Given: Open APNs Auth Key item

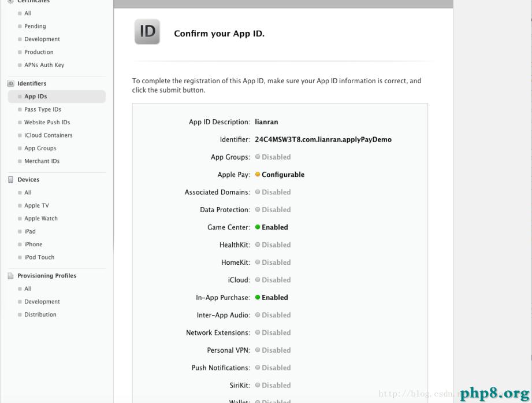Looking at the screenshot, I should (x=44, y=65).
